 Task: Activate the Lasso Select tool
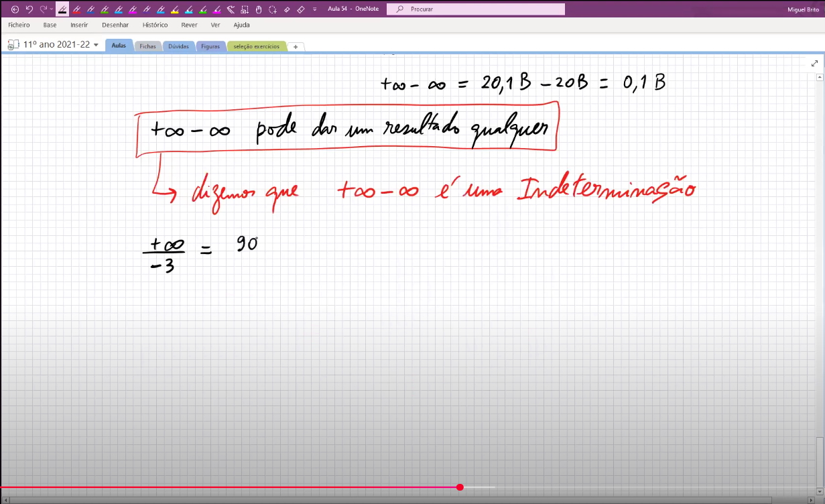[273, 9]
